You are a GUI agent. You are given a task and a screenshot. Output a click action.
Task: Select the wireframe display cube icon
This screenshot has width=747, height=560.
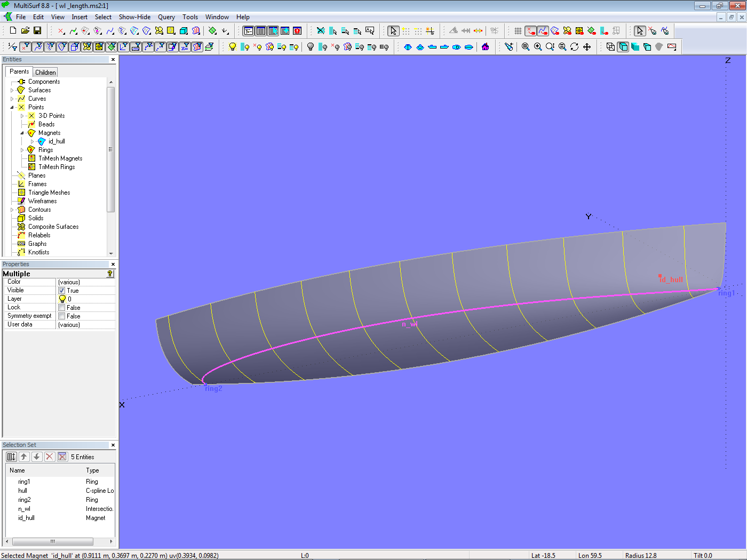tap(610, 47)
